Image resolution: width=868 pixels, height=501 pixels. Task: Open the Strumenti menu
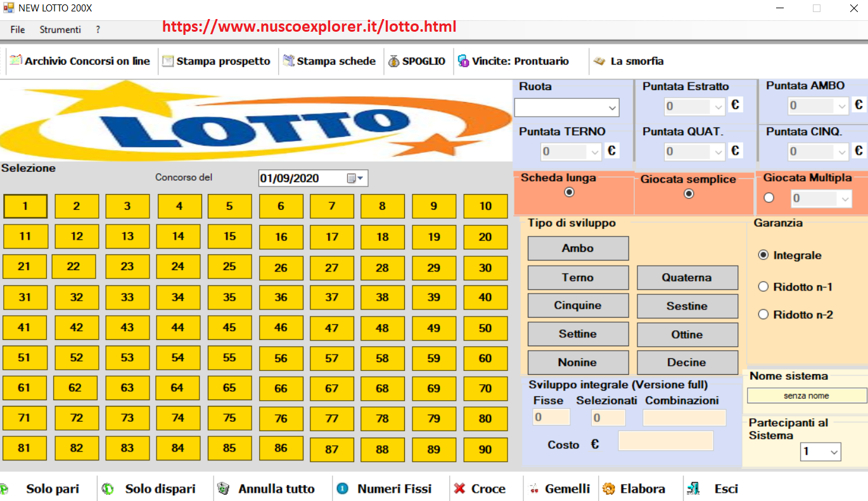pos(60,29)
